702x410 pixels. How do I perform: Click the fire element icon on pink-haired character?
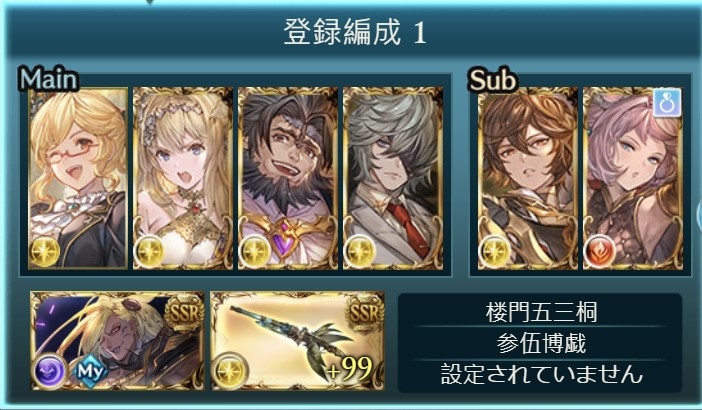coord(600,251)
